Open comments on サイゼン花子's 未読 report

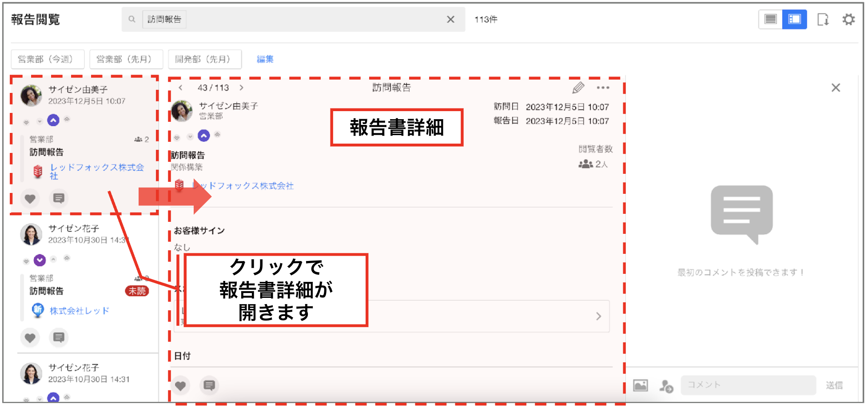(x=59, y=337)
